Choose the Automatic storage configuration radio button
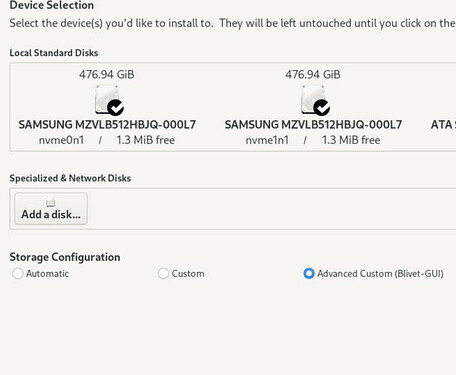The image size is (456, 375). coord(17,273)
